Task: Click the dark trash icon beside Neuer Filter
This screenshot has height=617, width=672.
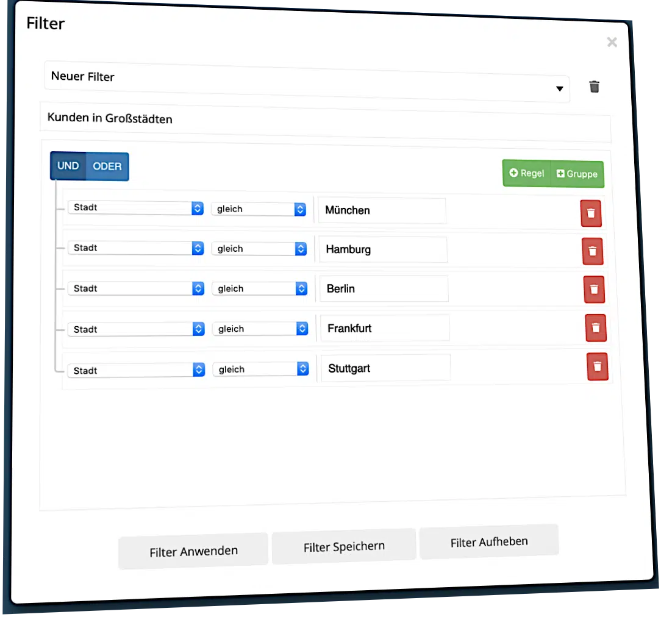Action: (594, 87)
